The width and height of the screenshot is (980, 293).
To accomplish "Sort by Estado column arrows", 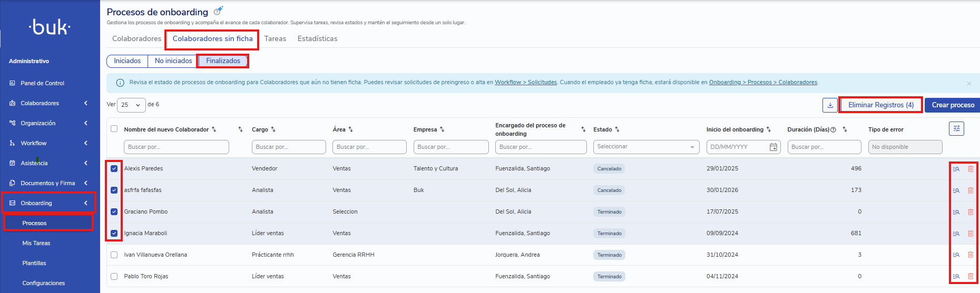I will pyautogui.click(x=617, y=129).
